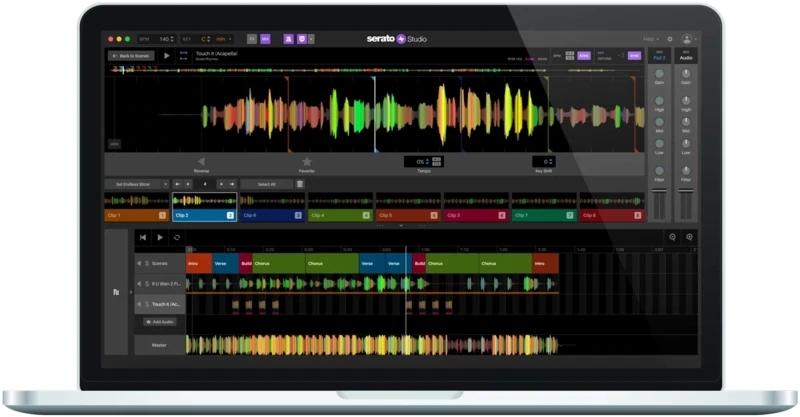Expand the Set Endless Slicer dropdown arrow
Viewport: 800px width, 417px height.
click(165, 184)
